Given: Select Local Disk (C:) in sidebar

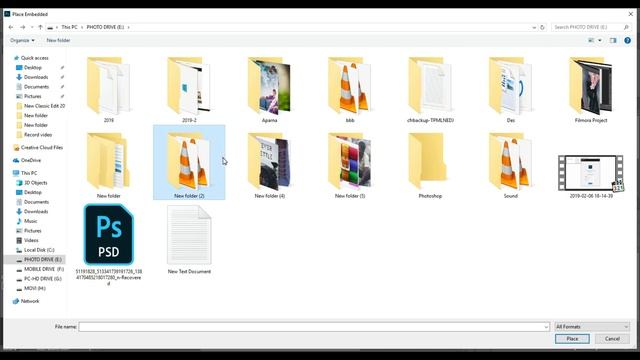Looking at the screenshot, I should 39,250.
